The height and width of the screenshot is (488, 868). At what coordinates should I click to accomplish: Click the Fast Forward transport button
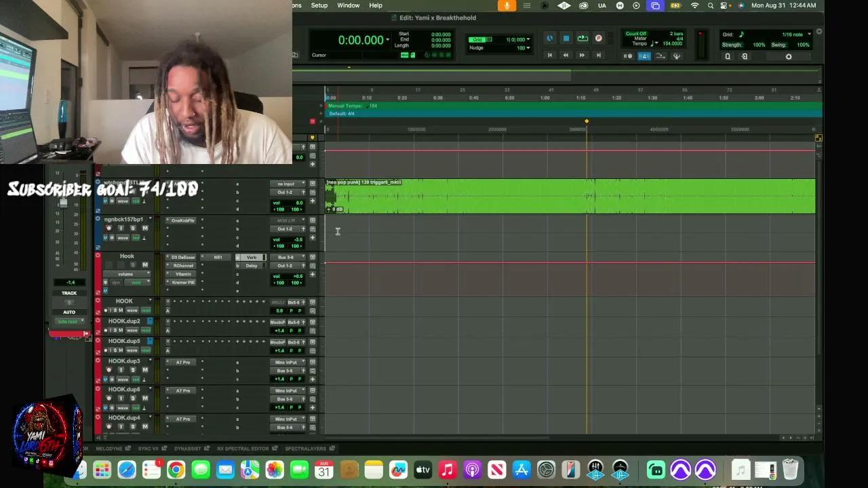coord(582,55)
